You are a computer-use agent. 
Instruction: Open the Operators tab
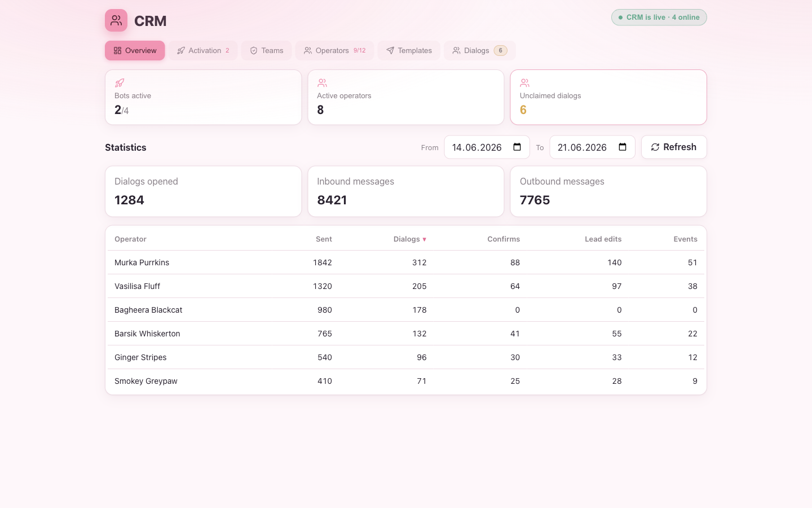pyautogui.click(x=334, y=50)
